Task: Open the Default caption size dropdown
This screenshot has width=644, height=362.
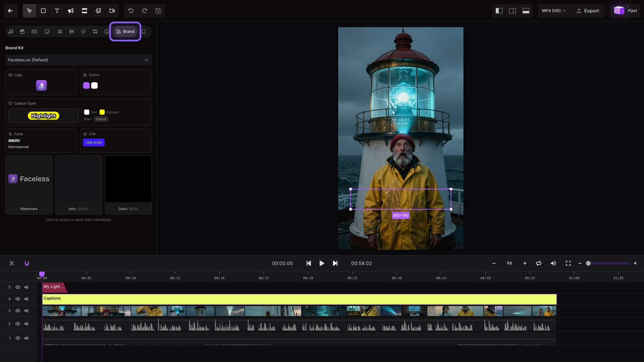Action: coord(101,119)
